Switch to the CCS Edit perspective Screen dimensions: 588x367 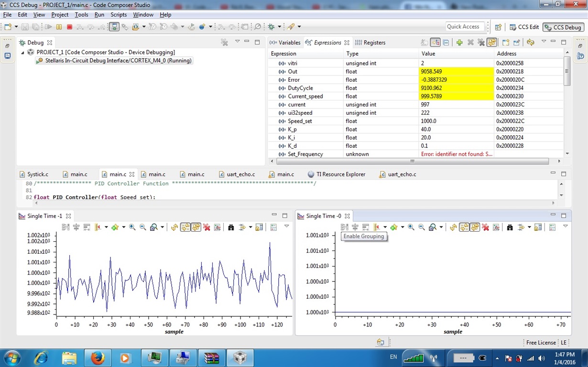click(524, 27)
